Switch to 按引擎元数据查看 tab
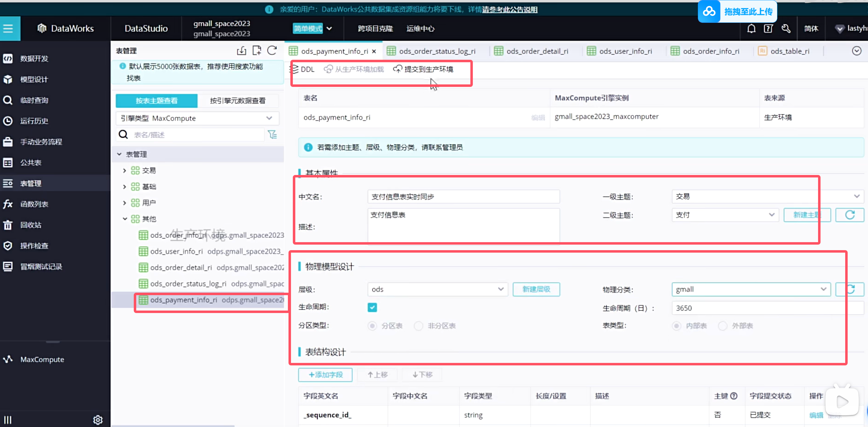Viewport: 868px width, 427px height. coord(238,100)
